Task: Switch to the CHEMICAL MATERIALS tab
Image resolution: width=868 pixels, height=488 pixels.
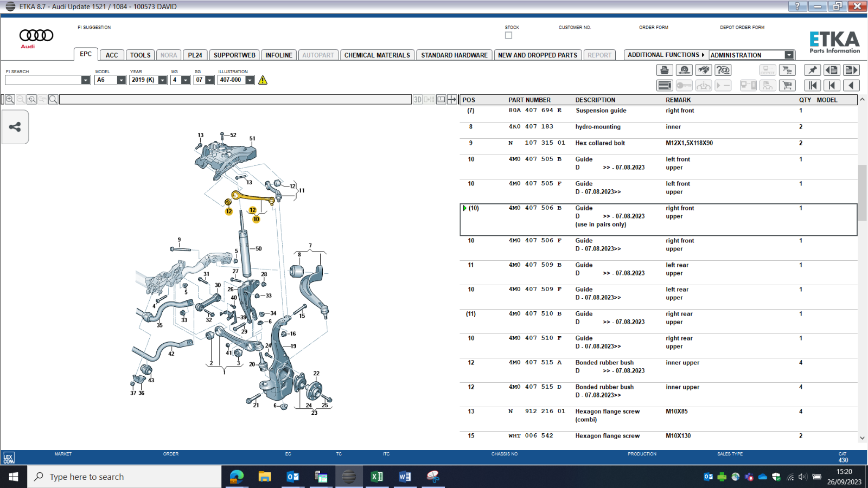Action: click(x=377, y=55)
